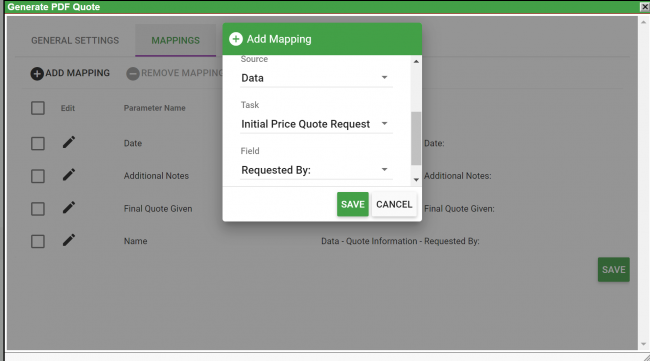Save the new mapping in dialog
The image size is (650, 361).
pos(352,204)
